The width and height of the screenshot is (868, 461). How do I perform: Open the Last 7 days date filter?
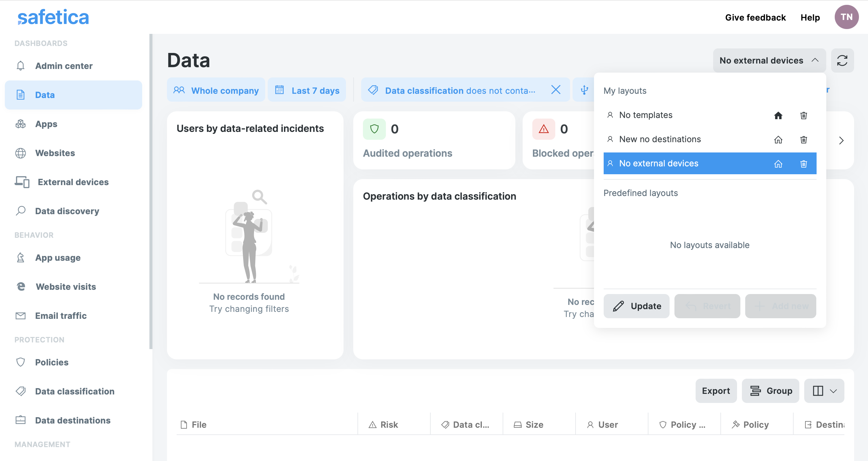[x=307, y=90]
